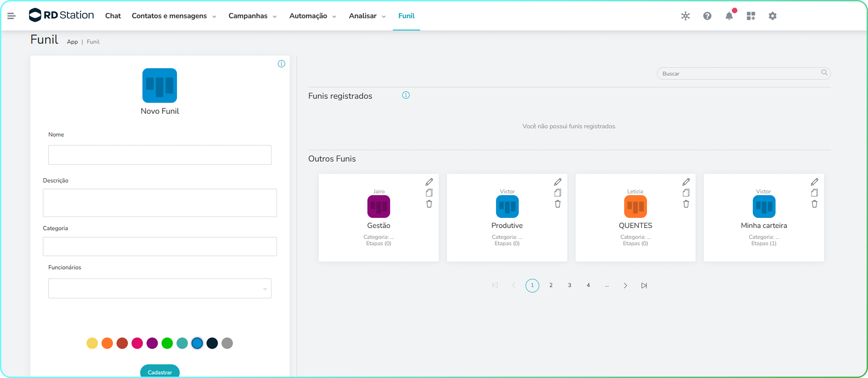Expand the Campanhas menu
Screen dimensions: 868x378
[x=252, y=16]
